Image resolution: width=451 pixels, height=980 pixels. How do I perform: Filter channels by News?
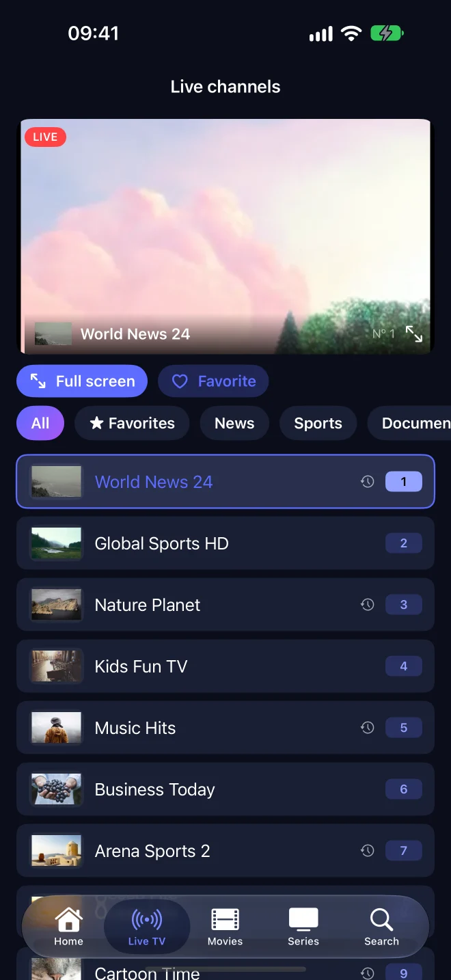point(234,423)
